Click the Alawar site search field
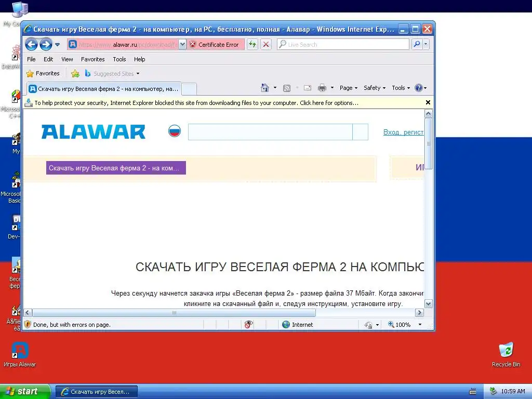 270,132
